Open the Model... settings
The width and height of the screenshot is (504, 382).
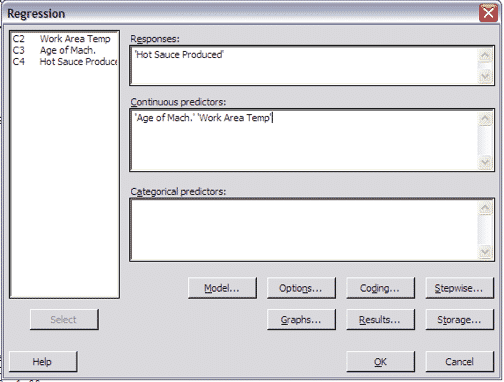click(222, 288)
